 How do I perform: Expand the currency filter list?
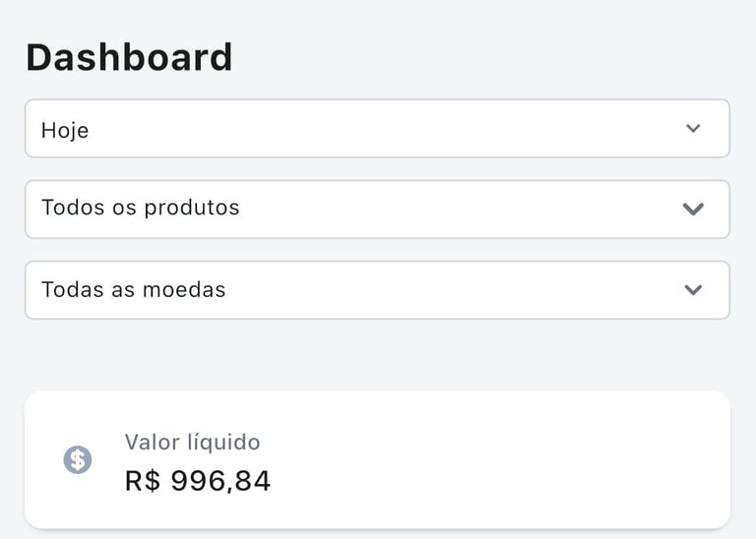[x=377, y=290]
